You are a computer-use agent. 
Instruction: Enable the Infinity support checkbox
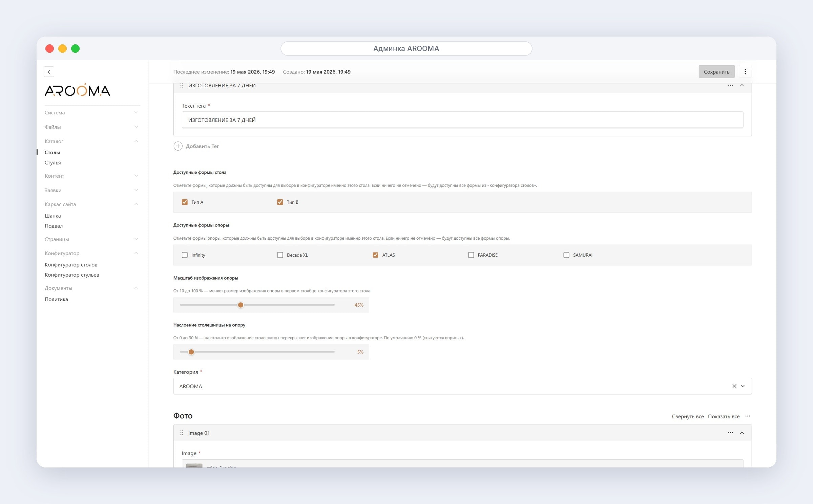tap(185, 255)
